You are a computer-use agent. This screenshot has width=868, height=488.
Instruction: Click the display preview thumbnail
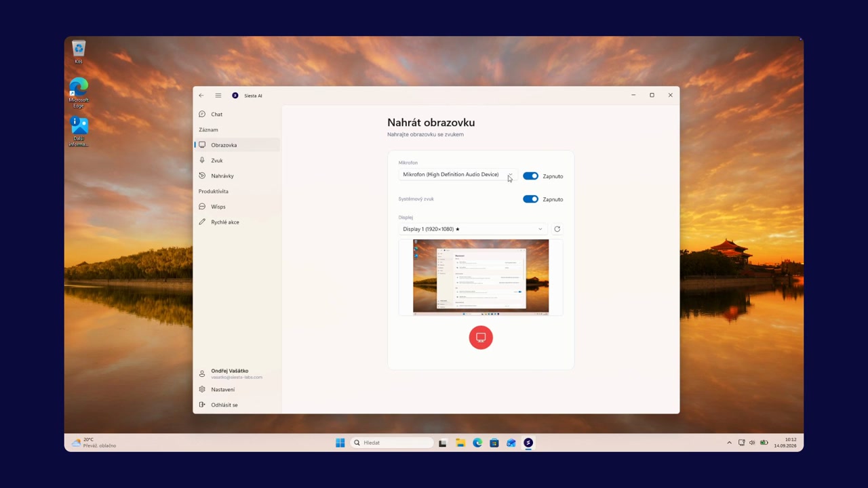[481, 277]
